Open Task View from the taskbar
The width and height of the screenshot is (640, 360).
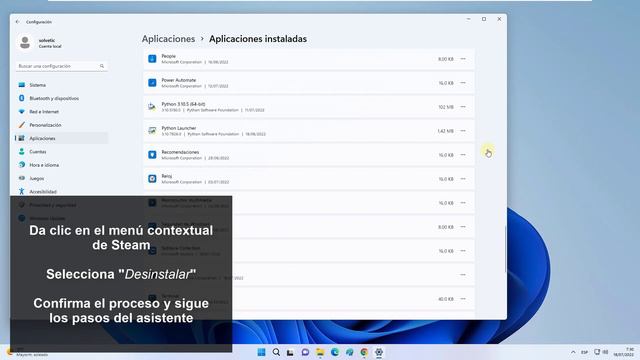coord(290,352)
